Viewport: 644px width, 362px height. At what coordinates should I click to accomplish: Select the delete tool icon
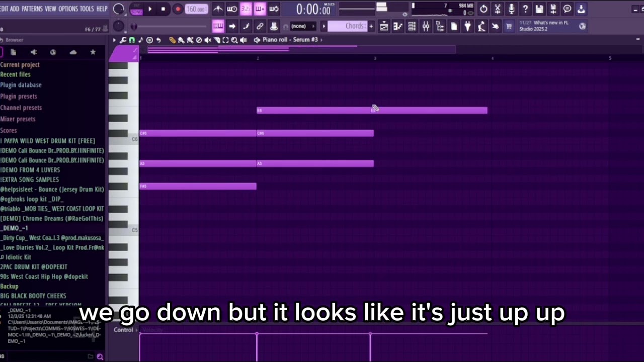click(x=199, y=40)
